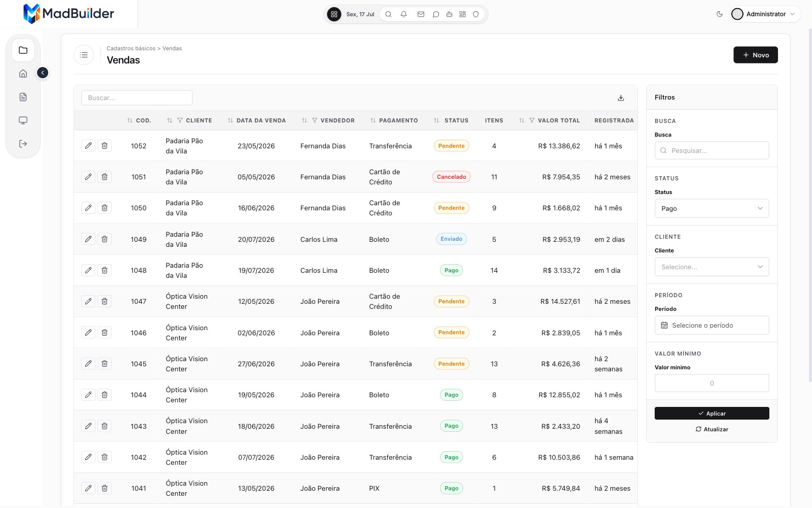
Task: Open the robot assistant icon
Action: pos(449,14)
